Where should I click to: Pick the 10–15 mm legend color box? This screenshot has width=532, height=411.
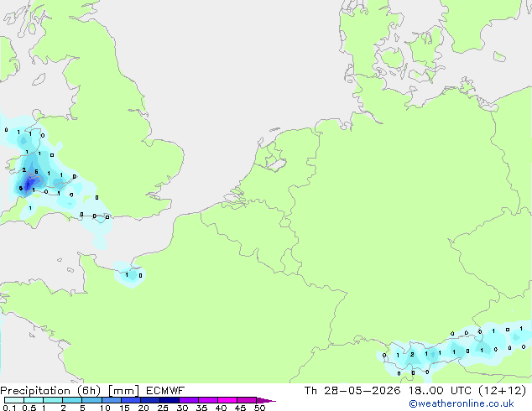111,400
